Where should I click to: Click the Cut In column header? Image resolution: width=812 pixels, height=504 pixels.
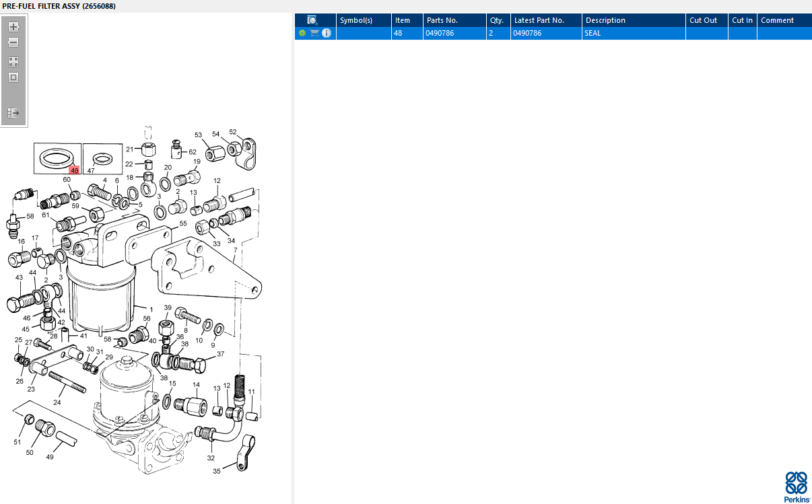pyautogui.click(x=743, y=20)
